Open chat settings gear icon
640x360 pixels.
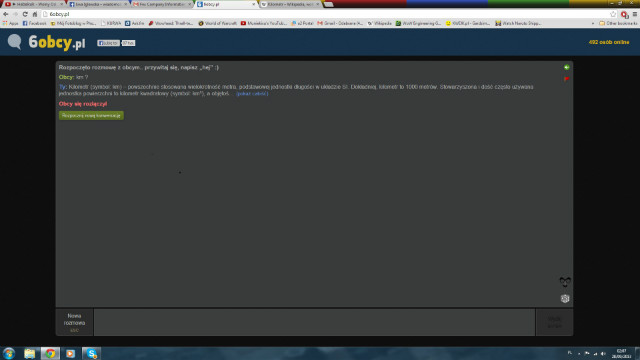pos(565,299)
